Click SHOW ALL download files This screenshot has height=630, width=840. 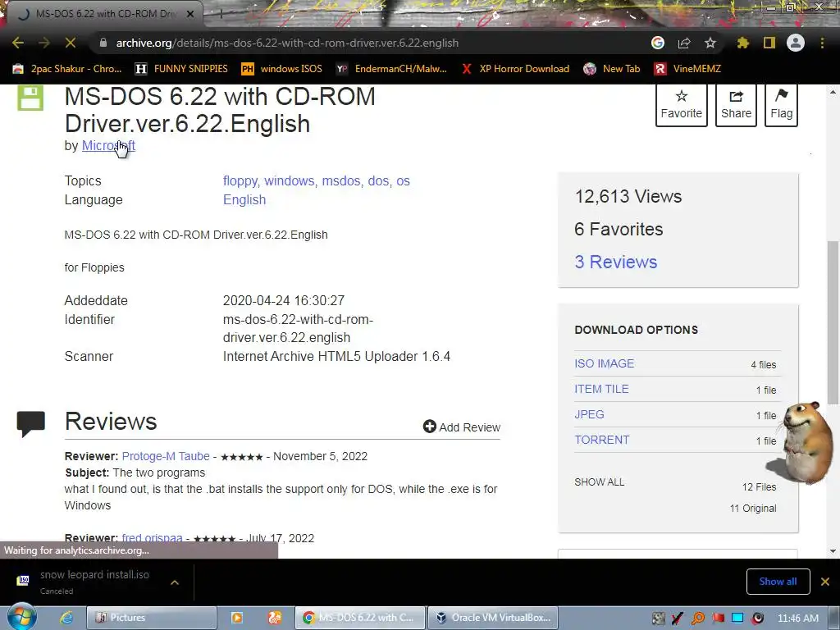pos(600,482)
